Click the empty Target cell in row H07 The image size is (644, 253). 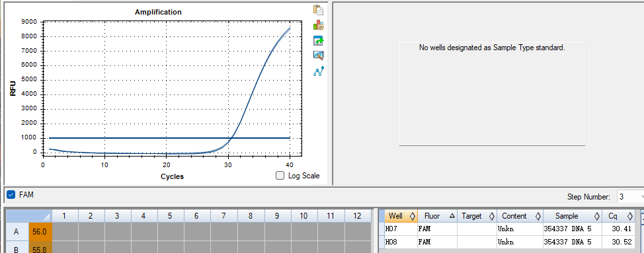point(477,229)
